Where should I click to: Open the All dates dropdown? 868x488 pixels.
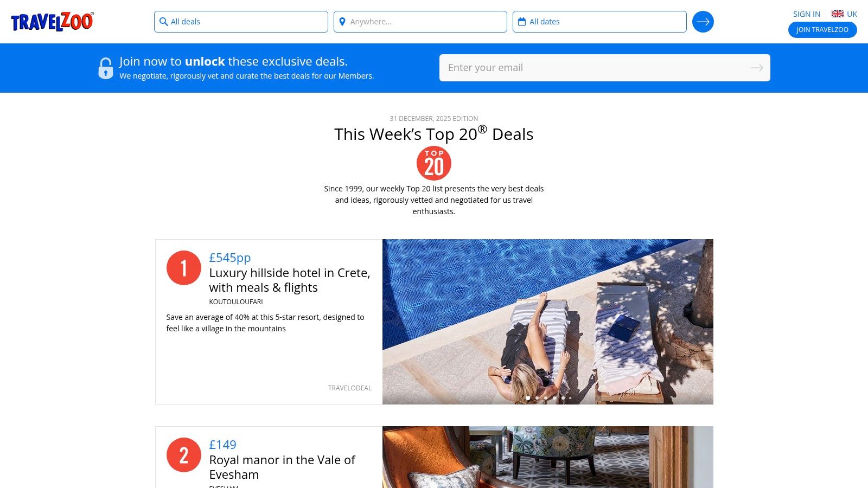[x=599, y=22]
